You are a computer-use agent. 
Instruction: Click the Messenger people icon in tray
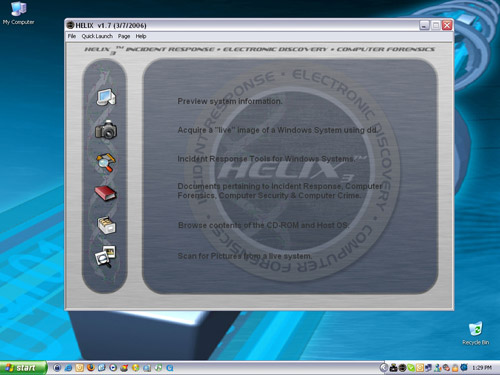(437, 368)
